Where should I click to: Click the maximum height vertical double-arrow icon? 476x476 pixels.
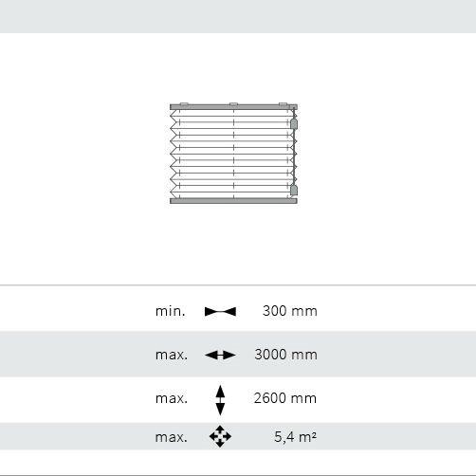[220, 400]
